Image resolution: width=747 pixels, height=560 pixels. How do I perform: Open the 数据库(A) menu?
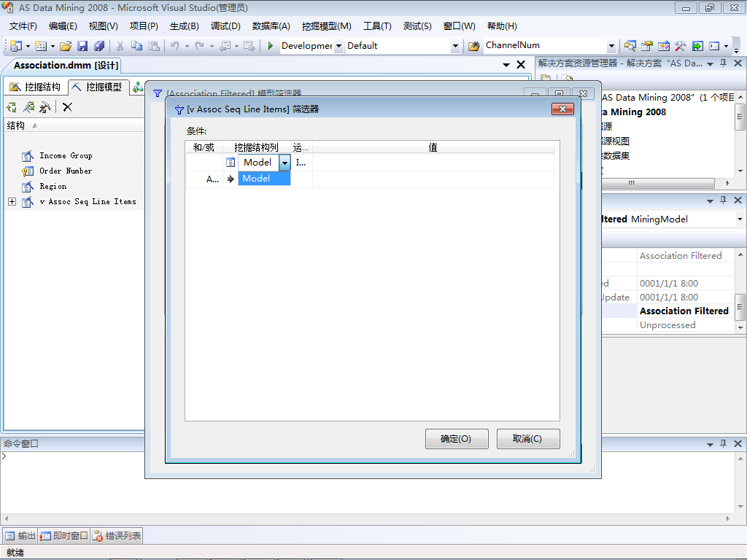(x=271, y=26)
